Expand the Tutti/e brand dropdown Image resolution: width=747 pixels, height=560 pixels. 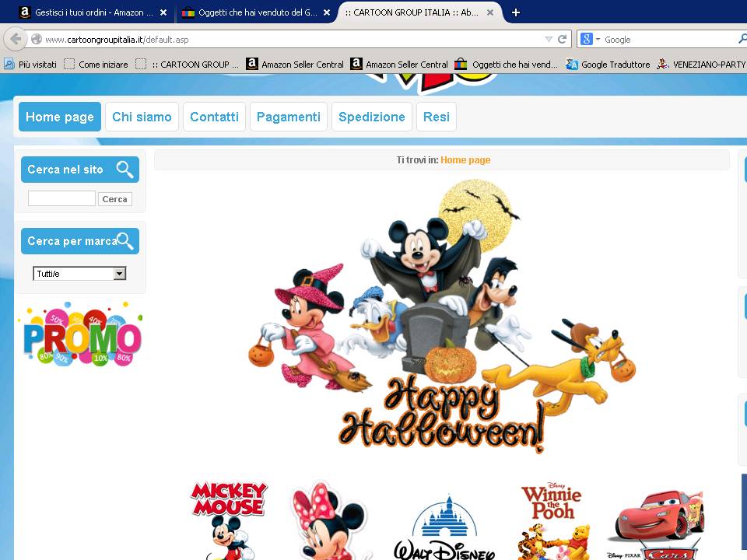point(79,273)
